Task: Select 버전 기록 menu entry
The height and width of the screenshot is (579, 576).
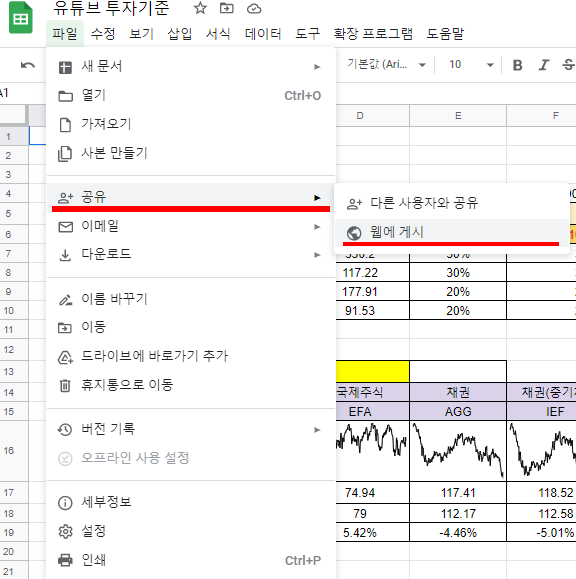Action: (191, 429)
